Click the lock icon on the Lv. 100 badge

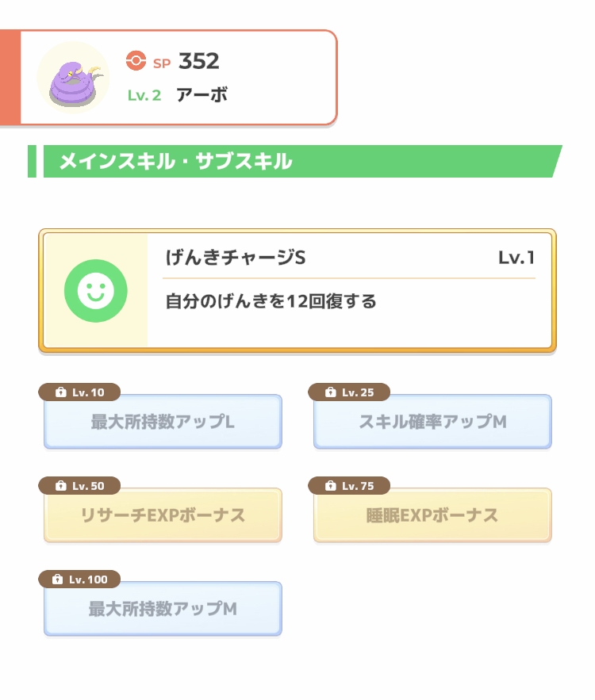pyautogui.click(x=56, y=580)
